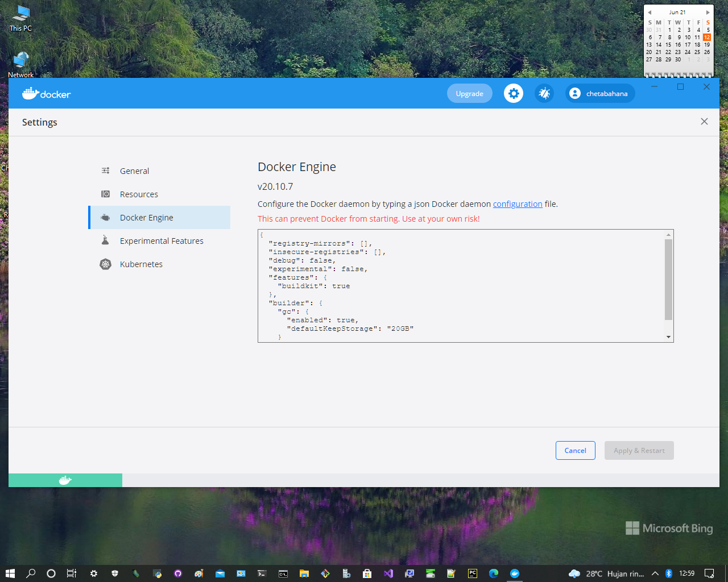Click the Cancel button
This screenshot has width=728, height=582.
point(576,450)
